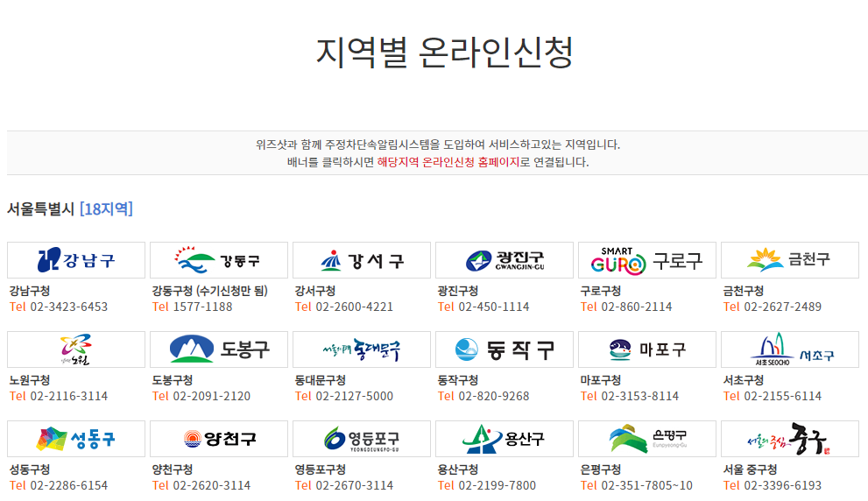Click the 동작구청 name label
This screenshot has height=501, width=868.
tap(458, 380)
